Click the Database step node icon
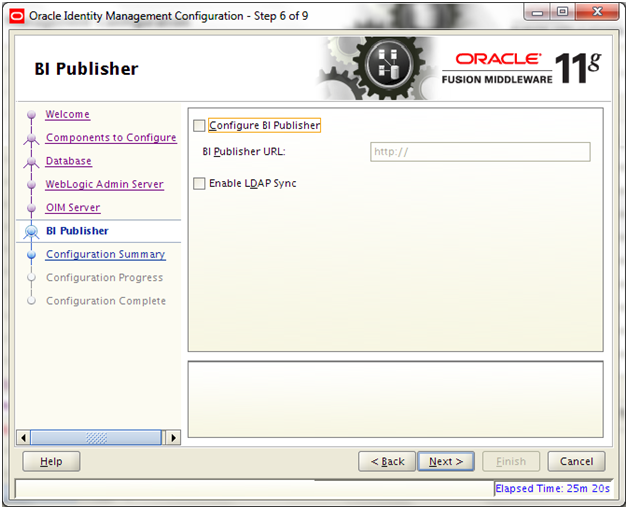The width and height of the screenshot is (628, 509). click(x=31, y=162)
